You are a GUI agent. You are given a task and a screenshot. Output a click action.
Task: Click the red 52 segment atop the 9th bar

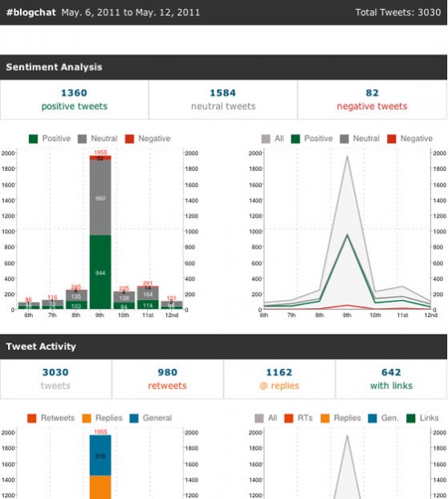tap(100, 158)
